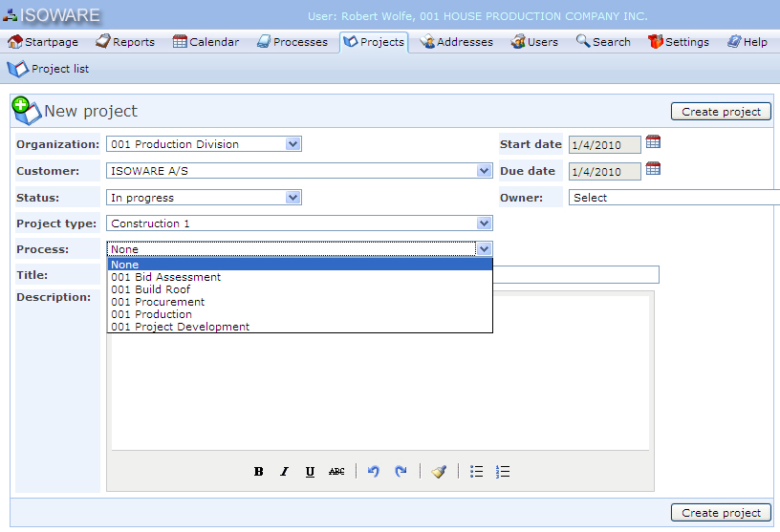This screenshot has width=780, height=532.
Task: Click the Project list book icon
Action: (18, 69)
